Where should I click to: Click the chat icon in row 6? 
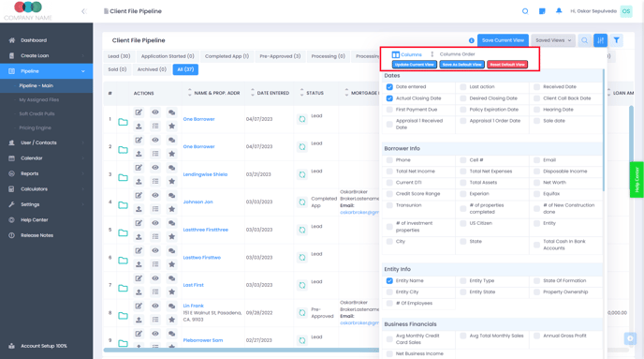pos(171,250)
